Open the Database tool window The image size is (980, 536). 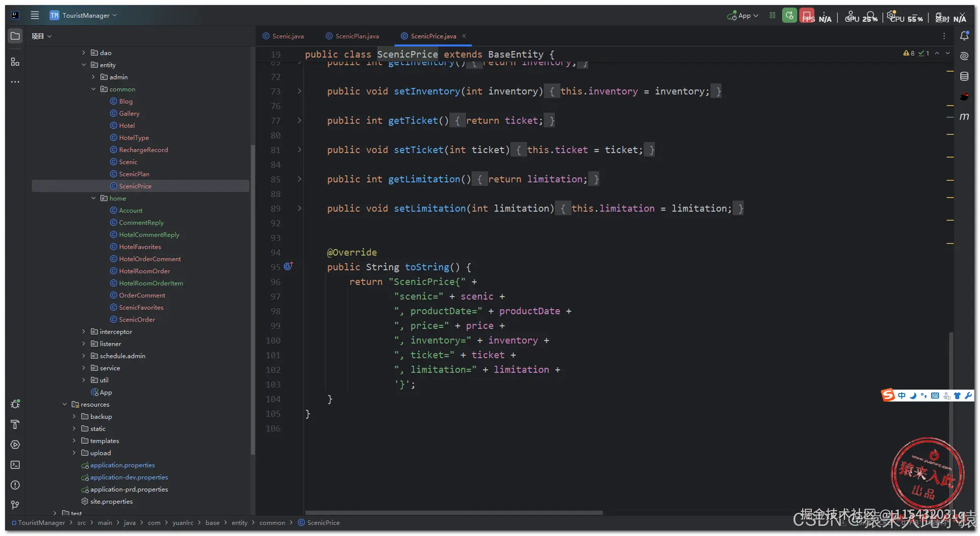(x=964, y=76)
